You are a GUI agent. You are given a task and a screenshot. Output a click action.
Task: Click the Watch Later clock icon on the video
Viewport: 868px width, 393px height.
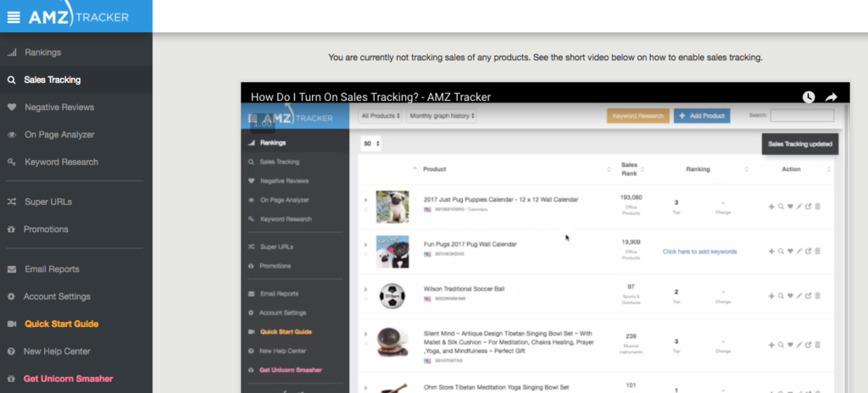809,97
